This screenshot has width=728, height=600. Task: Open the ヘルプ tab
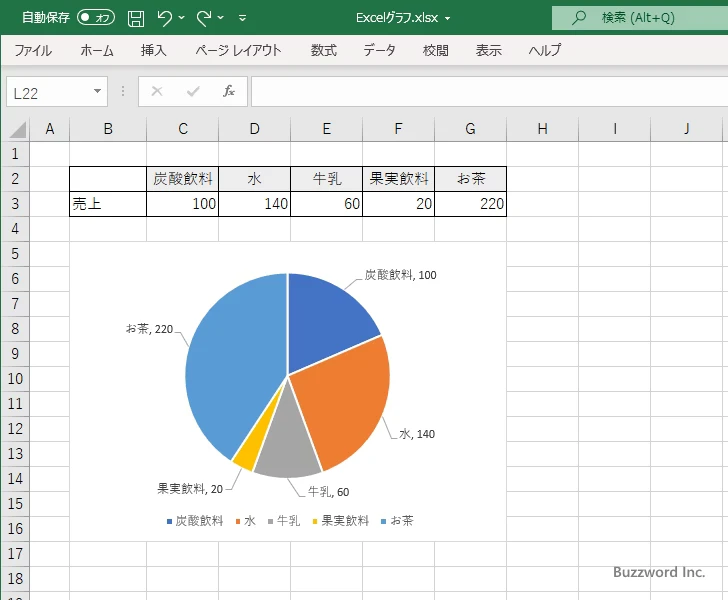click(545, 50)
